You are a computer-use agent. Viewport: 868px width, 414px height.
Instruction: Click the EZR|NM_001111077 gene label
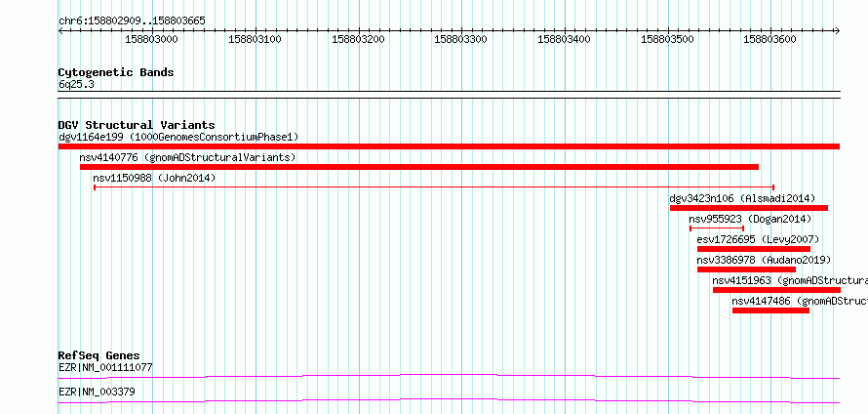[x=105, y=367]
